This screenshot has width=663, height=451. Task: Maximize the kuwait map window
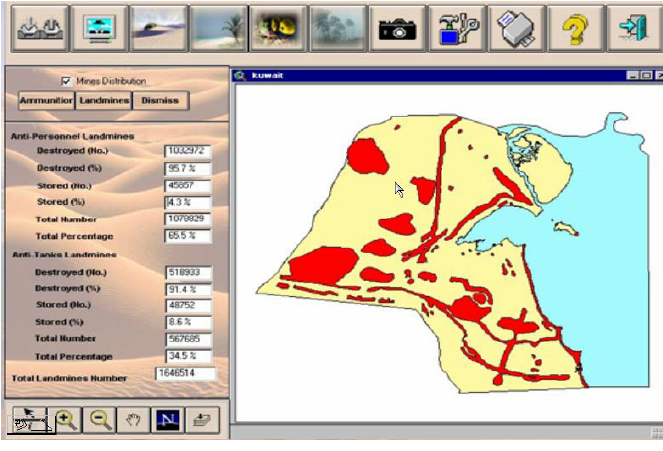pyautogui.click(x=646, y=76)
